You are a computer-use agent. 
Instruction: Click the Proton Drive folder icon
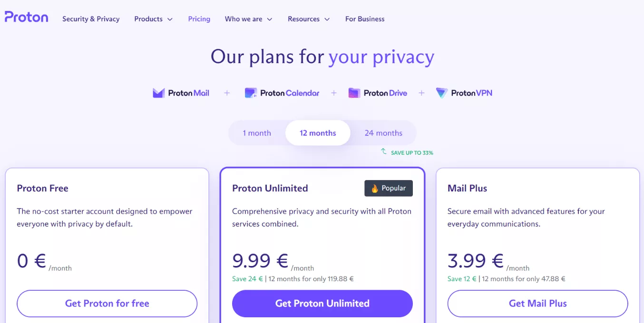point(354,93)
